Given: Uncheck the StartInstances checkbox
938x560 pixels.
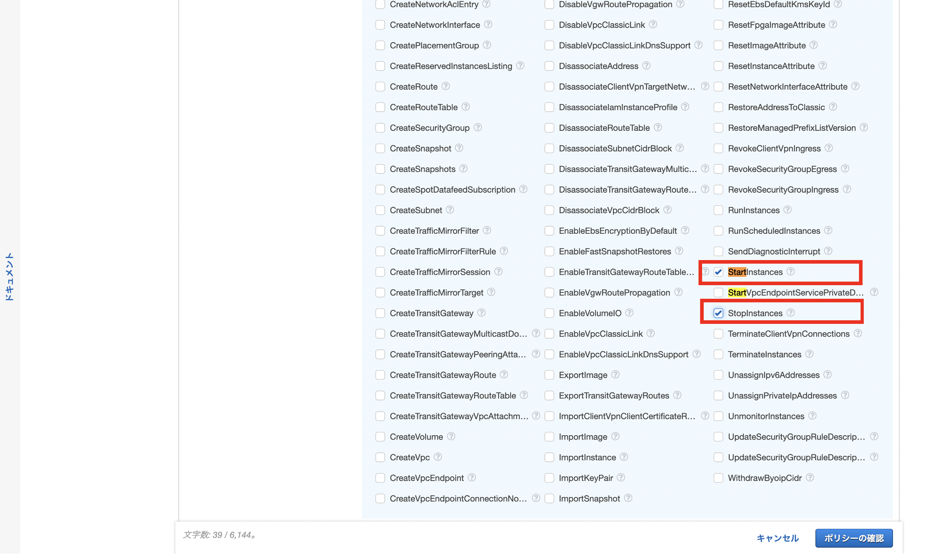Looking at the screenshot, I should [x=718, y=272].
